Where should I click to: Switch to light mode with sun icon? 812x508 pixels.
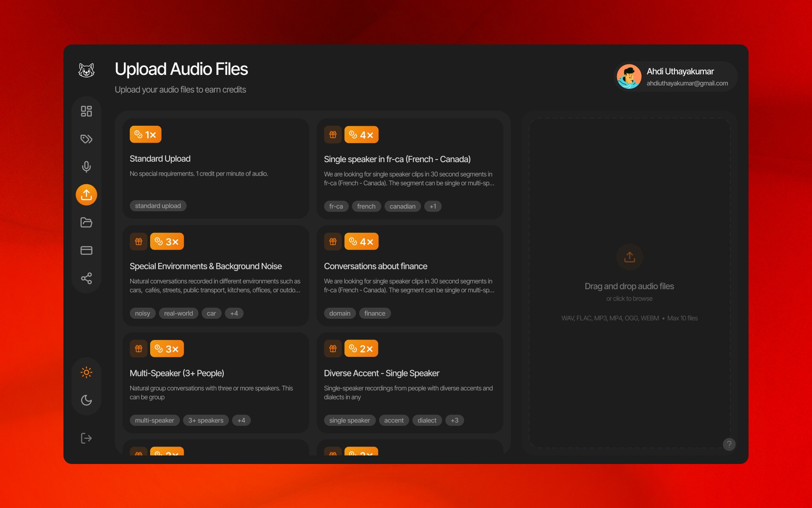tap(86, 373)
